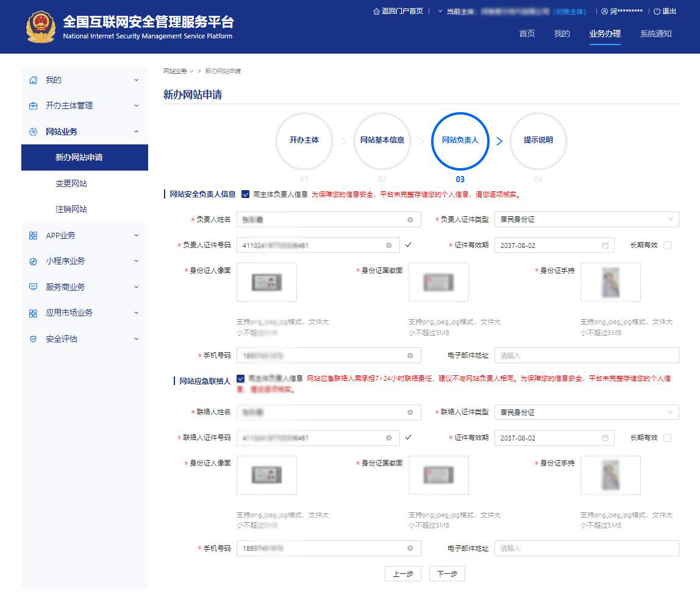700x605 pixels.
Task: Clear the 联络人 手机号码 field with its clear icon
Action: (410, 548)
